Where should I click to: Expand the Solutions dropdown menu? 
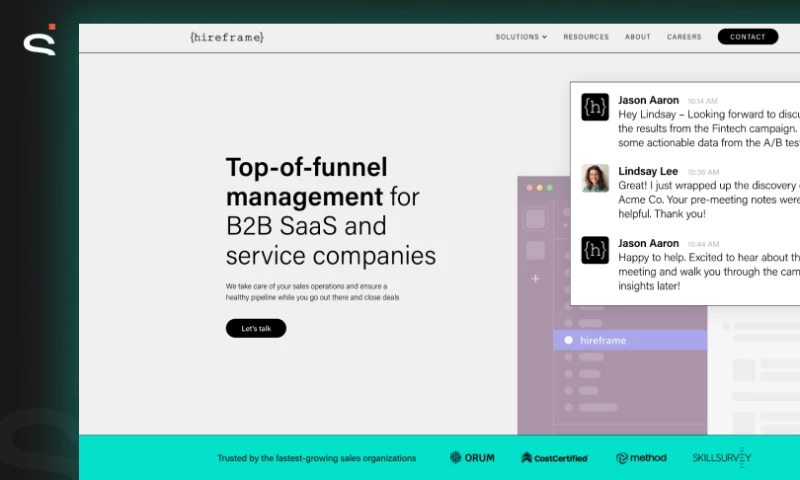(521, 37)
